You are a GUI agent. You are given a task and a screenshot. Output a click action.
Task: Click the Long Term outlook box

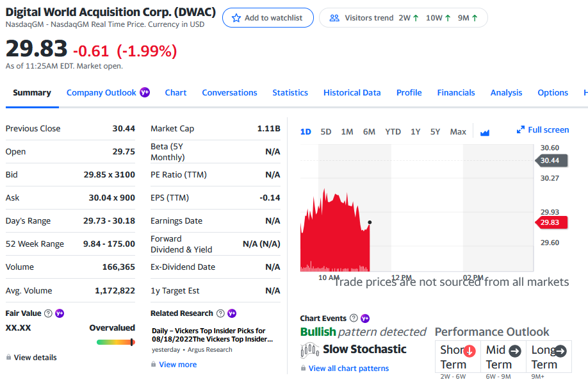[549, 357]
